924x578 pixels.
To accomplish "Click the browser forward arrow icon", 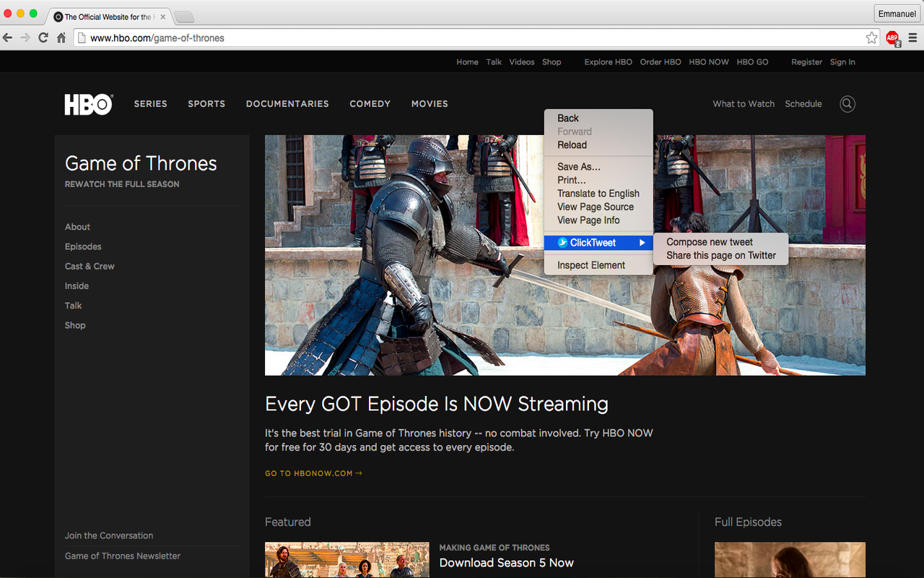I will coord(25,38).
